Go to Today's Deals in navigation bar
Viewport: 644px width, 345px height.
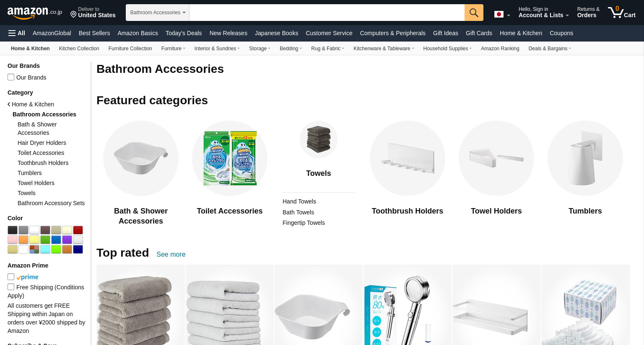point(184,33)
